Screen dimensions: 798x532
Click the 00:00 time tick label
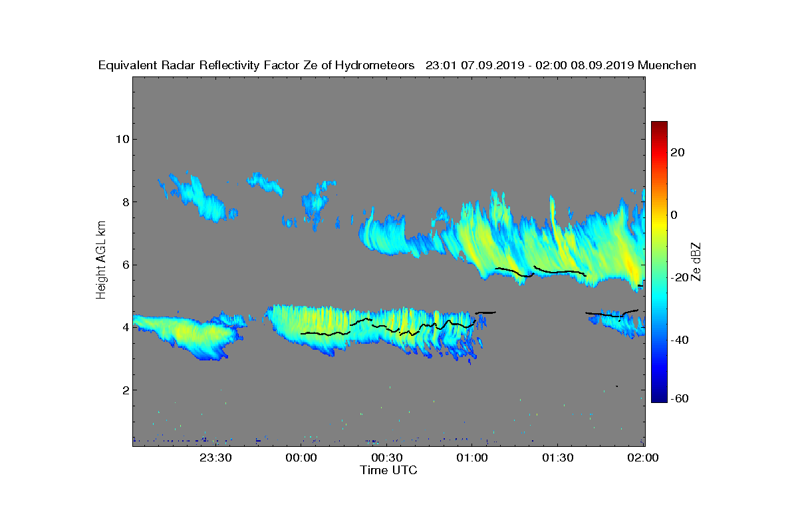(301, 458)
